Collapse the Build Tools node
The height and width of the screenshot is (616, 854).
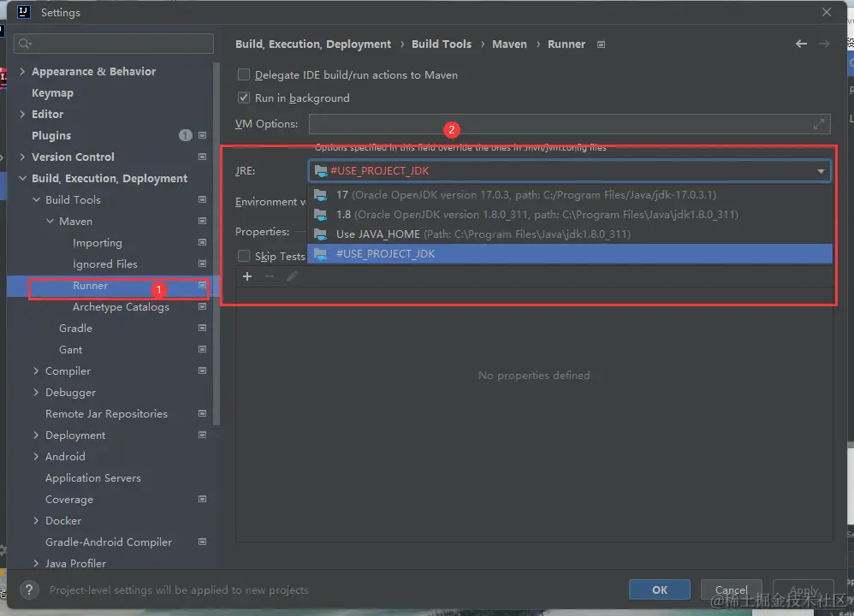coord(36,200)
